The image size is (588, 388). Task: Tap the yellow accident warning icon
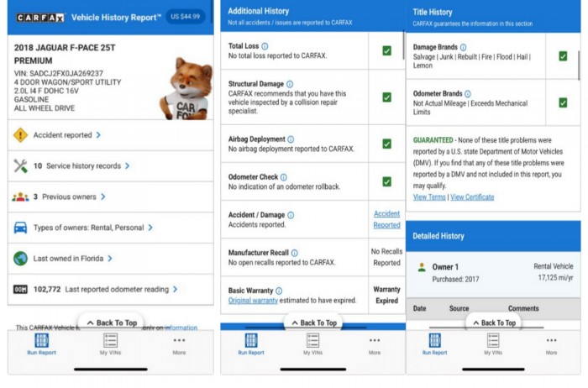coord(20,135)
